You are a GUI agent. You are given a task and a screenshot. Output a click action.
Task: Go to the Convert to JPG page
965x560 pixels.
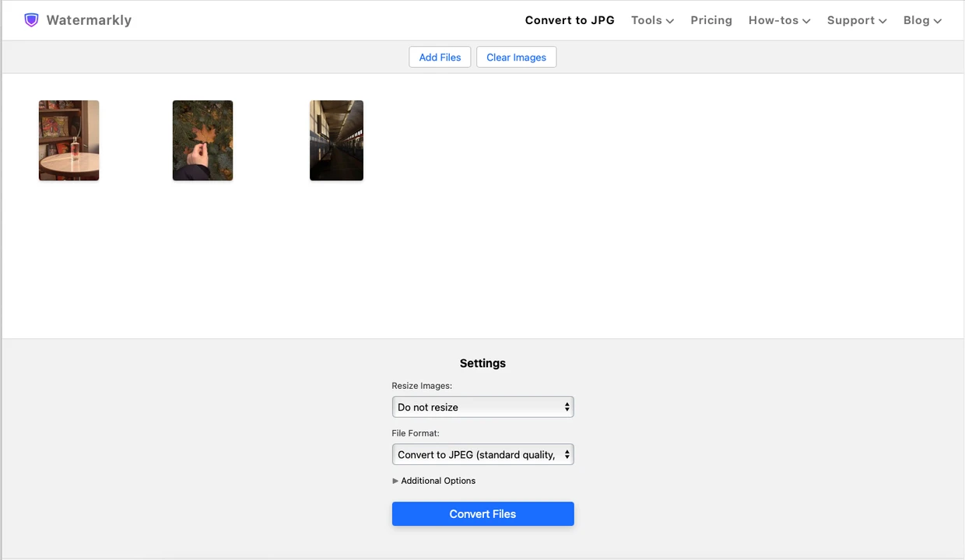click(570, 20)
